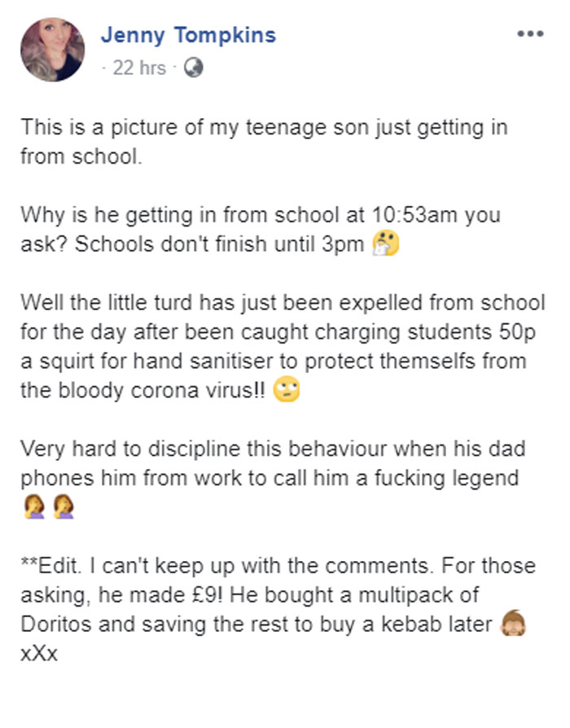Screen dimensions: 570x728
Task: Click the word 'Doritos' in the post
Action: click(56, 625)
